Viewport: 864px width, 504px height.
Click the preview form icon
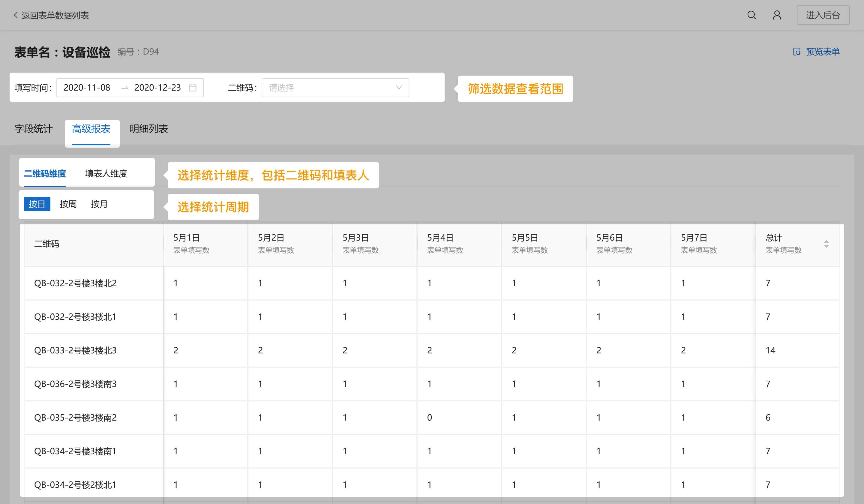[797, 52]
